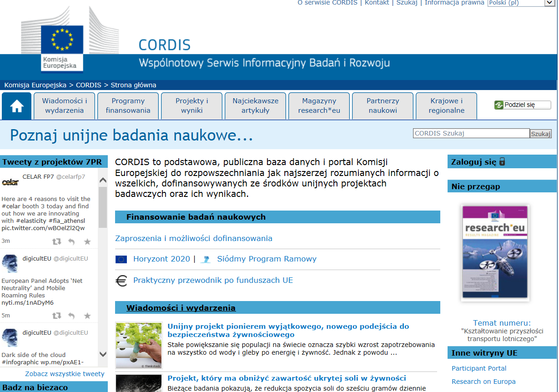Open the Horyzont 2020 link
Viewport: 559px width, 392px height.
click(161, 259)
